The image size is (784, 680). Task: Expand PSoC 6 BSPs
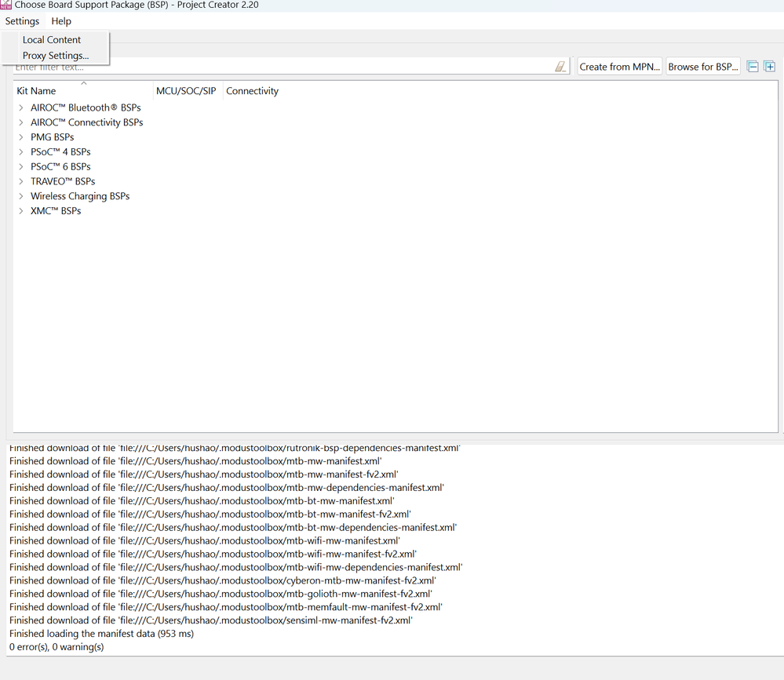[20, 166]
